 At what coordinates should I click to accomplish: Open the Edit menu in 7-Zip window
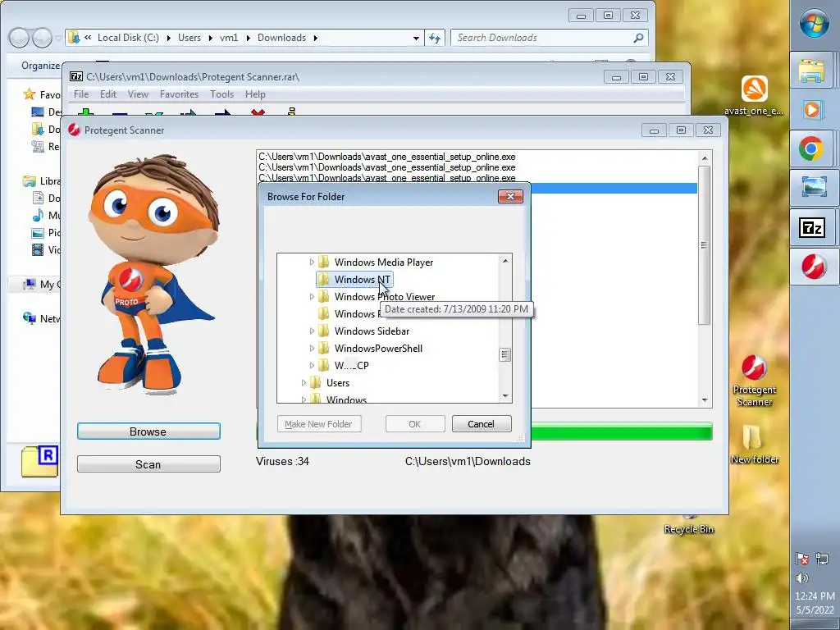(x=108, y=94)
